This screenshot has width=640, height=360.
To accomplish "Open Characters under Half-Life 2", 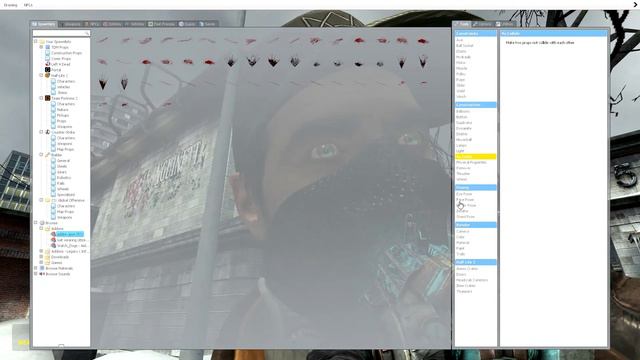I will pos(66,81).
